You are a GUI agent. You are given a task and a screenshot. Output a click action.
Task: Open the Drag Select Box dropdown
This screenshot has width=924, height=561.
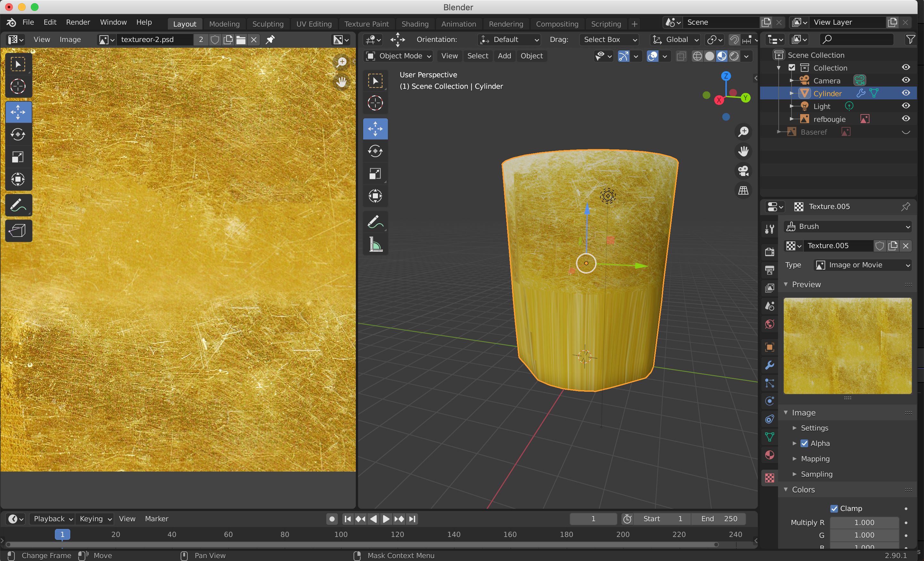click(x=609, y=39)
